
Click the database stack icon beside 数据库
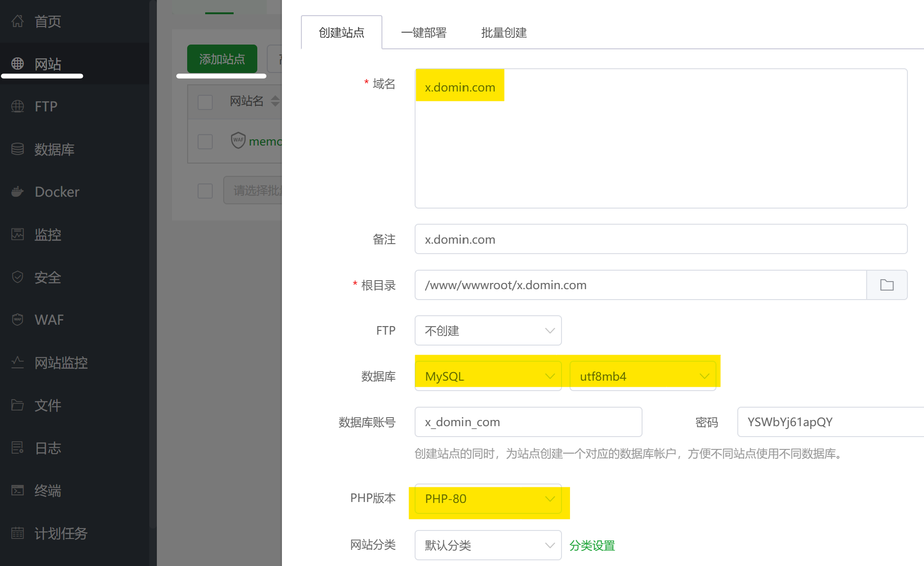tap(18, 149)
